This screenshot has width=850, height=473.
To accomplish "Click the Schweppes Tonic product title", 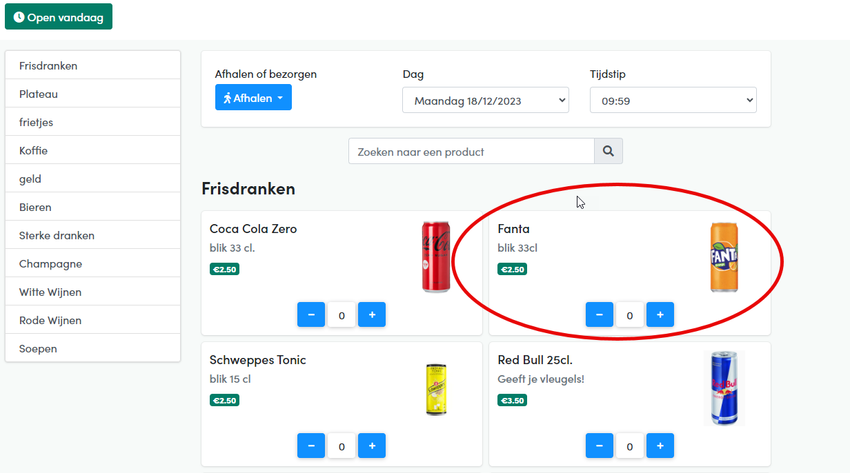I will point(257,360).
